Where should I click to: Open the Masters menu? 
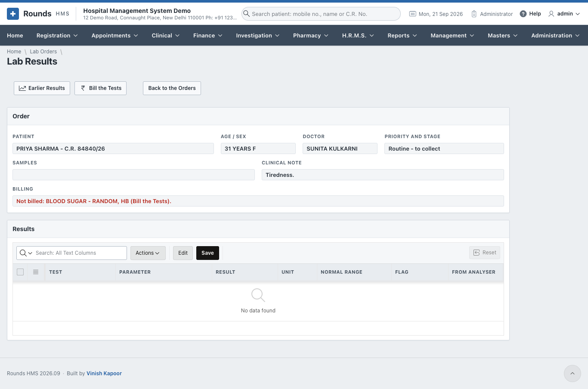[x=503, y=35]
